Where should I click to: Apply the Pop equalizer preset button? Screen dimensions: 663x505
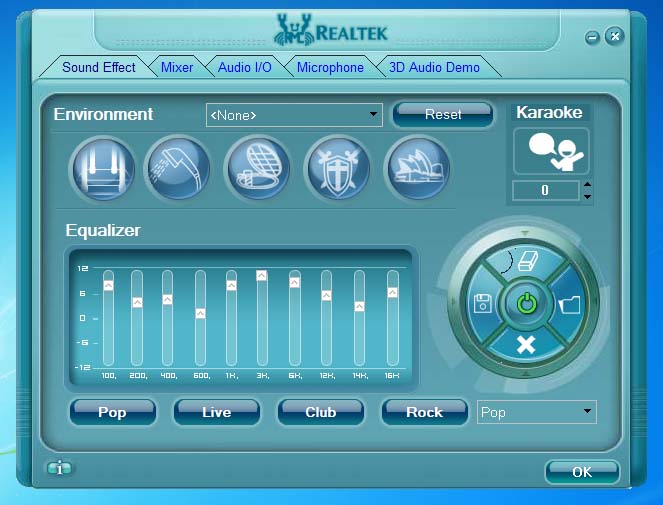click(112, 412)
